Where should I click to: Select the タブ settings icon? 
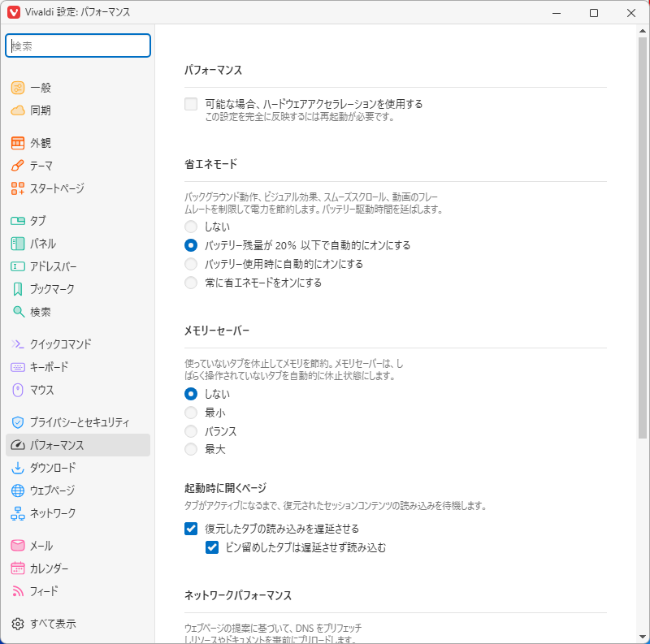pyautogui.click(x=17, y=221)
